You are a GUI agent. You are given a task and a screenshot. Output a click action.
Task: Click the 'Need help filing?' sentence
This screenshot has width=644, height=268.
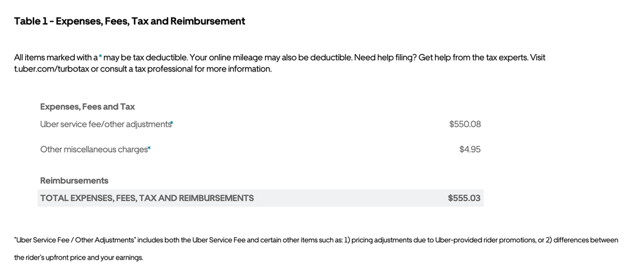pos(385,57)
